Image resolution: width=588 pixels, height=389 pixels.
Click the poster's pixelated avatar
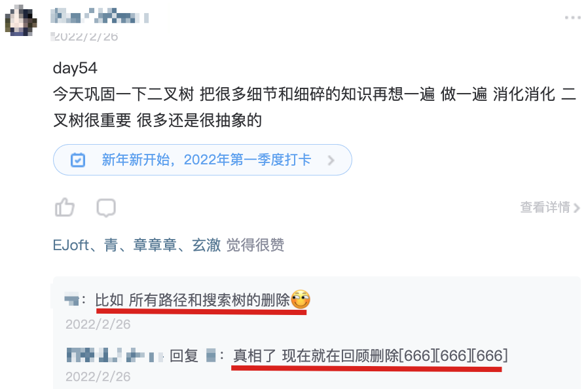[x=21, y=21]
